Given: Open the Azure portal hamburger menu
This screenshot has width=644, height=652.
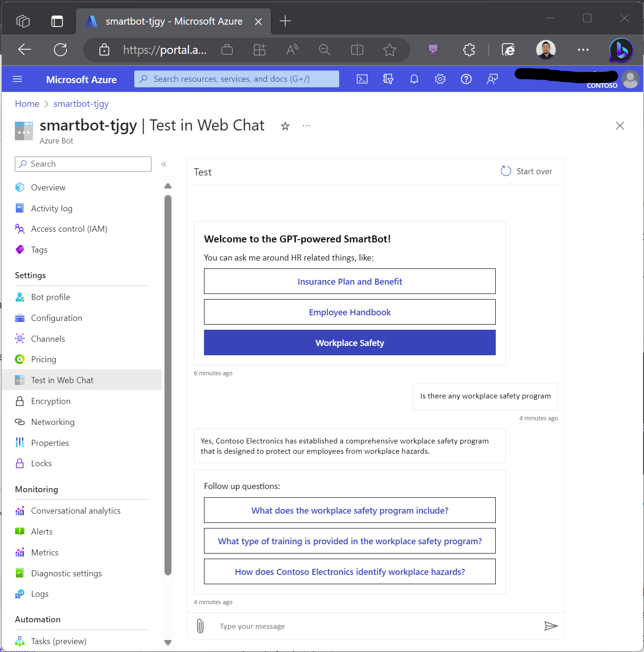Looking at the screenshot, I should pos(18,79).
